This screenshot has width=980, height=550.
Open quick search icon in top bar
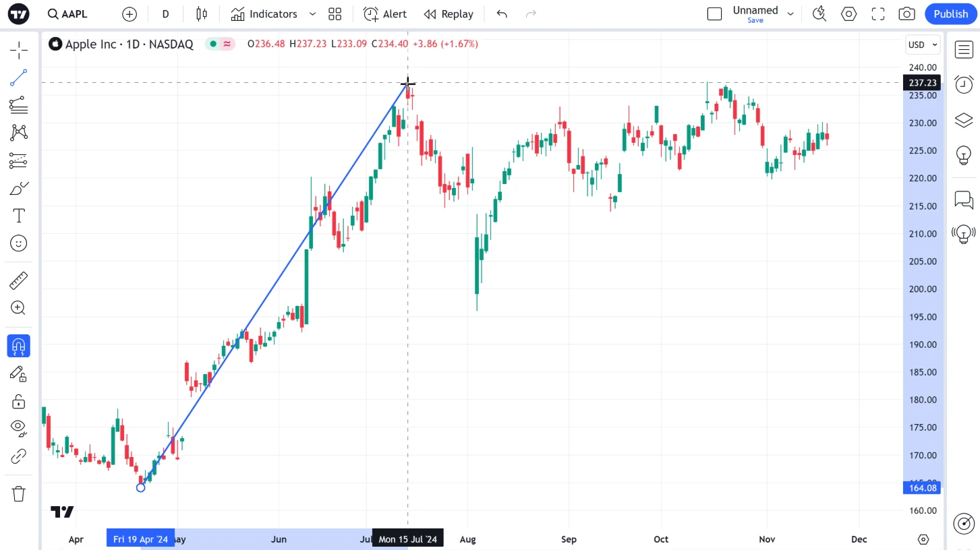(x=819, y=14)
